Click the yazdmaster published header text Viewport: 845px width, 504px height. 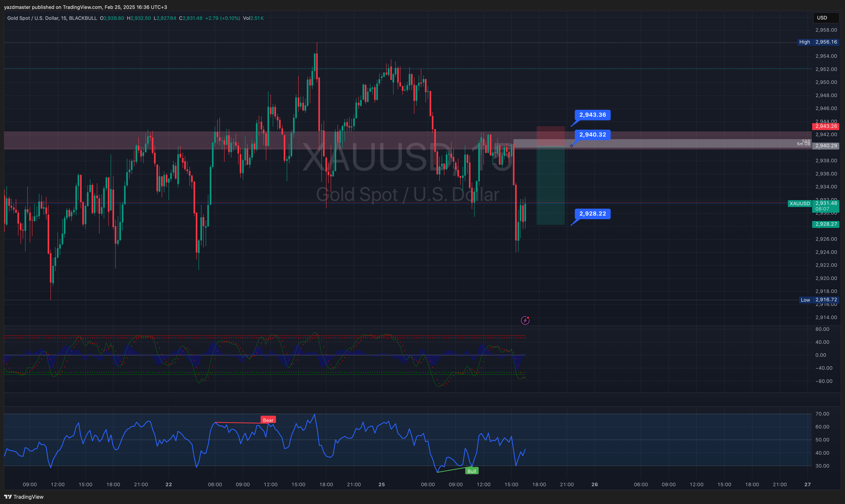86,7
